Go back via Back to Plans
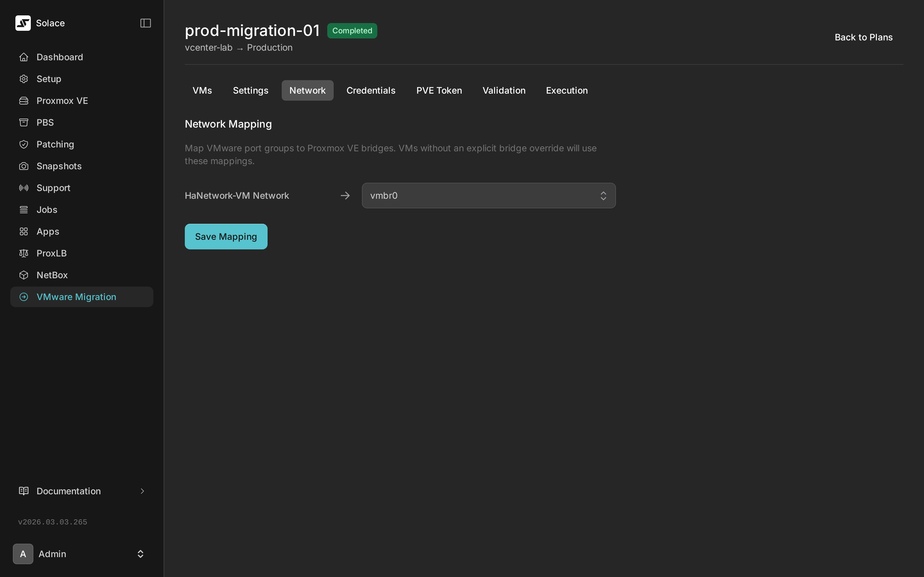The image size is (924, 577). pyautogui.click(x=863, y=38)
